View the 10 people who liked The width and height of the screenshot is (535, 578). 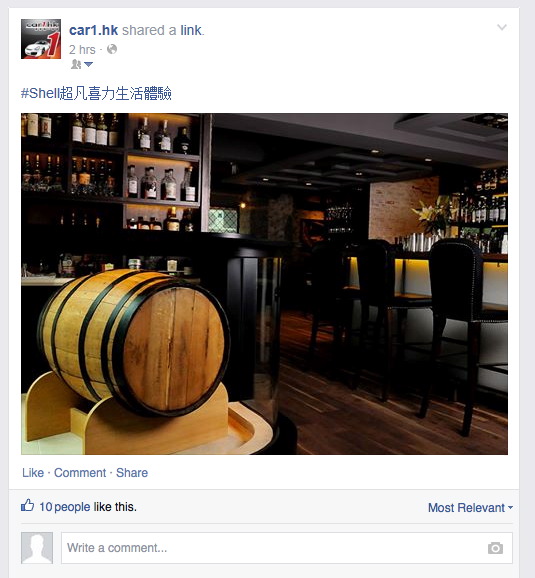pos(65,507)
